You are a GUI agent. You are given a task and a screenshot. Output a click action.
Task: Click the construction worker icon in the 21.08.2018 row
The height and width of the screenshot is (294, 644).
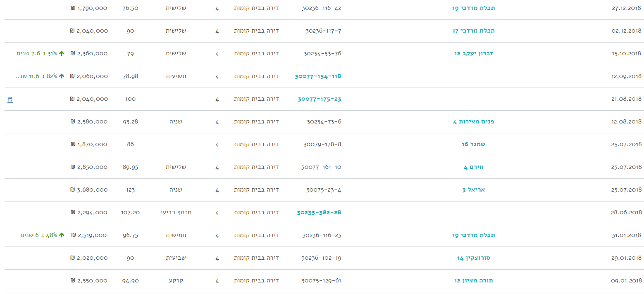point(10,100)
